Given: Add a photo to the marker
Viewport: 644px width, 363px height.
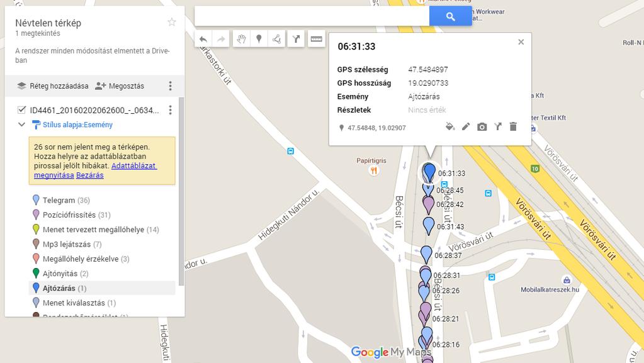Looking at the screenshot, I should [482, 126].
